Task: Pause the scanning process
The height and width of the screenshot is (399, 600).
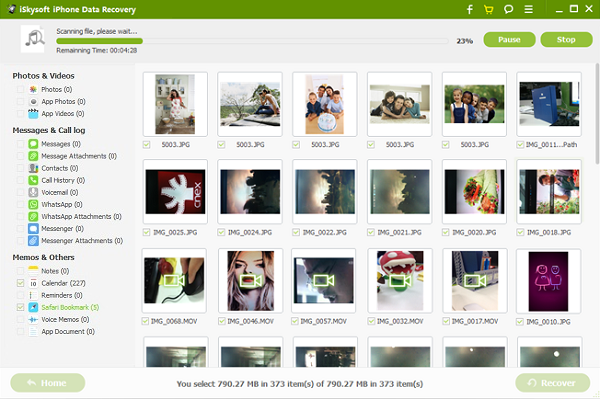Action: coord(509,39)
